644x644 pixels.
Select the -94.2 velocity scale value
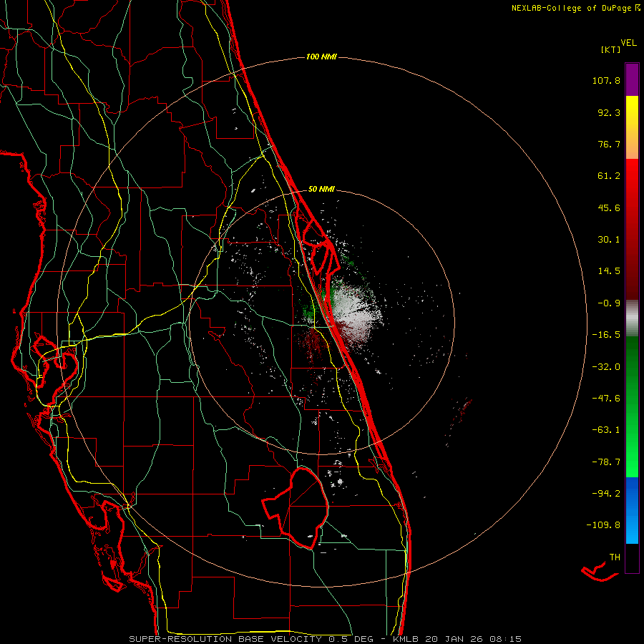[606, 493]
